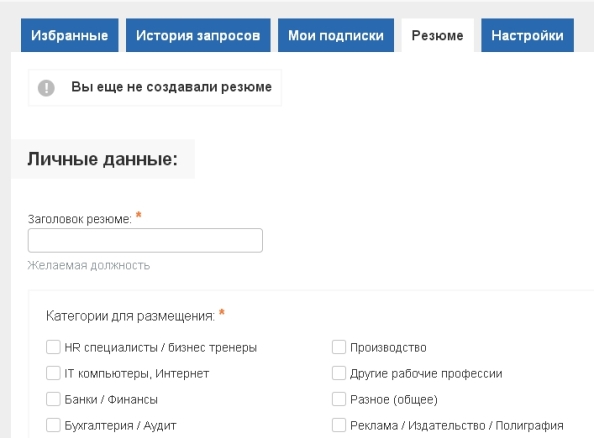Image resolution: width=594 pixels, height=438 pixels.
Task: Click the Заголовок резюме field label
Action: 80,219
